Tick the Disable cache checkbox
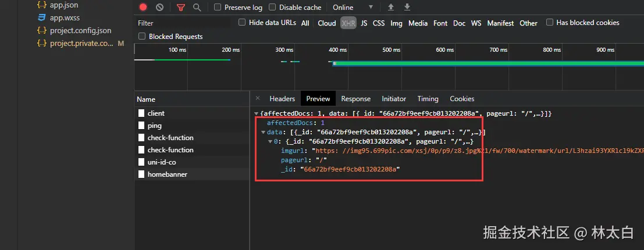Screen dimensions: 644x250 pos(272,7)
